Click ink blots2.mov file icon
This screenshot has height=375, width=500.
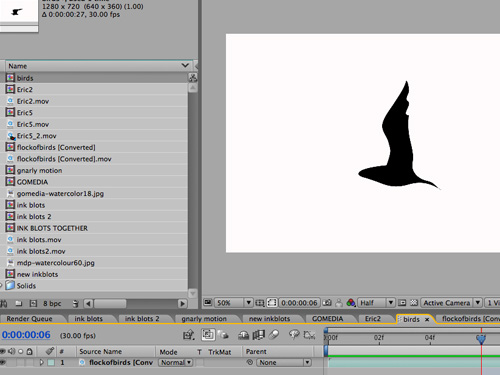(10, 251)
